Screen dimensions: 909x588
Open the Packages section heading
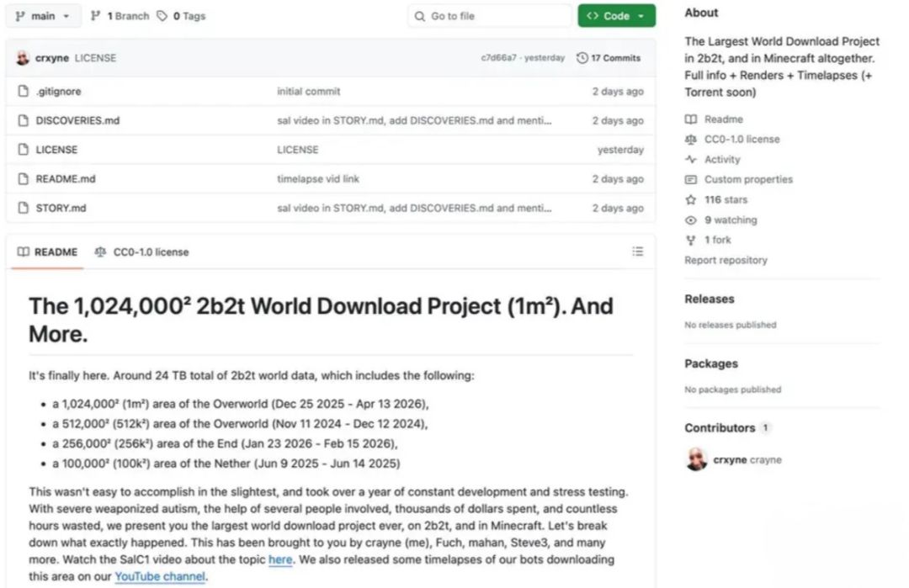tap(711, 363)
